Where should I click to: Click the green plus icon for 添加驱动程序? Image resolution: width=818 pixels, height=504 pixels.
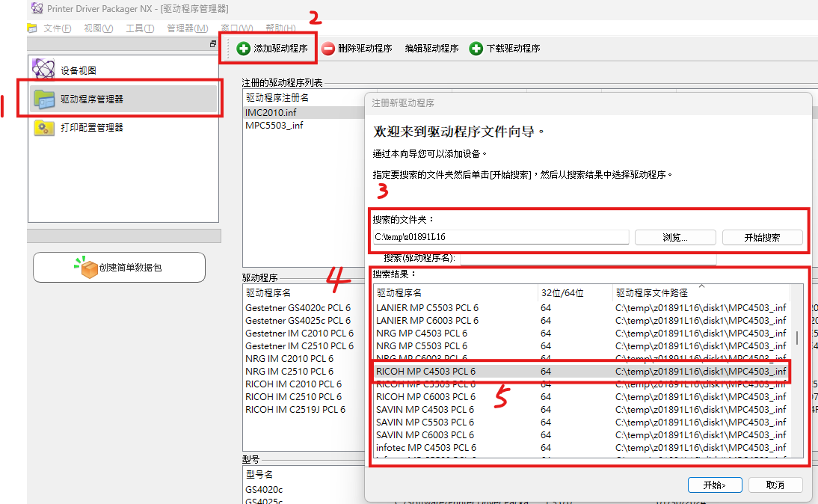243,49
